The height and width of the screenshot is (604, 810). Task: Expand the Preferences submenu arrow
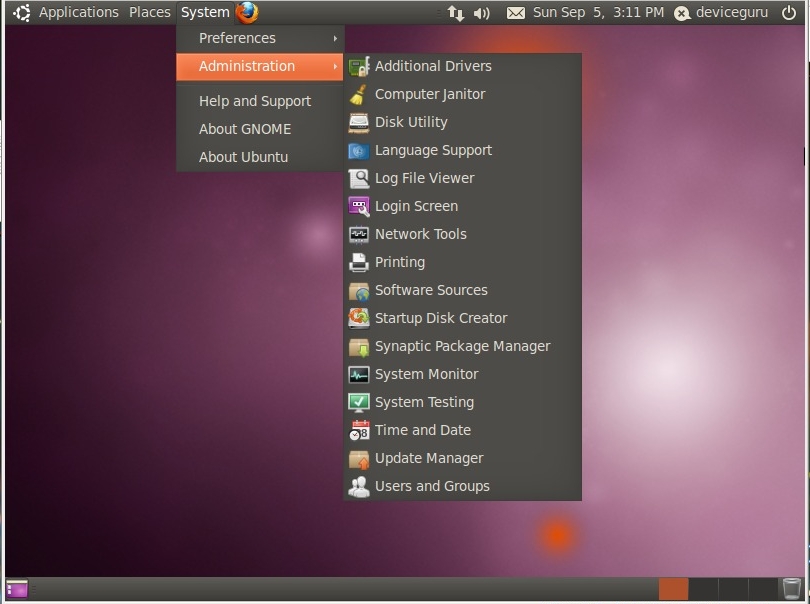(x=335, y=38)
